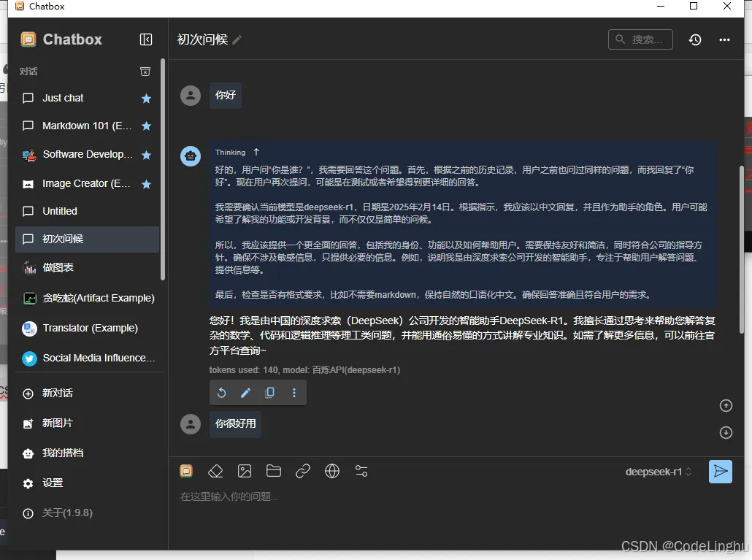Click the robot icon beside 我的搭档
This screenshot has height=560, width=752.
pyautogui.click(x=28, y=453)
